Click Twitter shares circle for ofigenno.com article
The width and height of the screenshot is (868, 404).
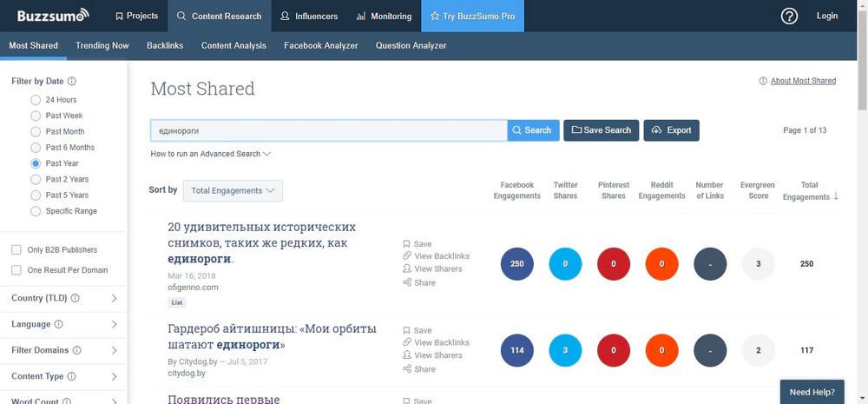(565, 264)
